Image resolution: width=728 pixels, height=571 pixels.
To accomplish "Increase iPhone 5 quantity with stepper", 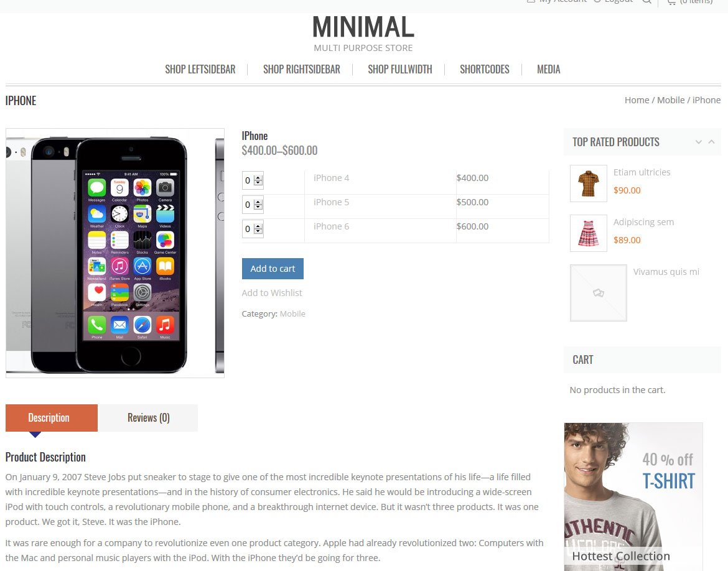I will tap(258, 202).
